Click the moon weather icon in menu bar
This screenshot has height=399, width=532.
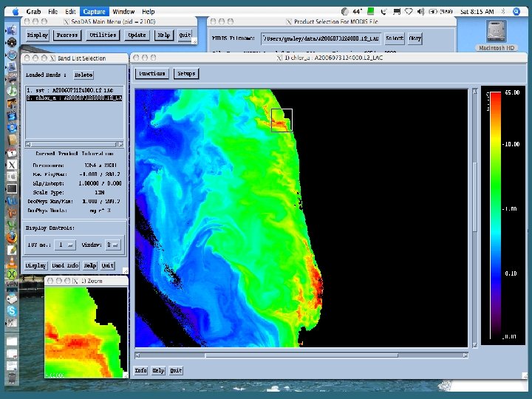point(345,12)
